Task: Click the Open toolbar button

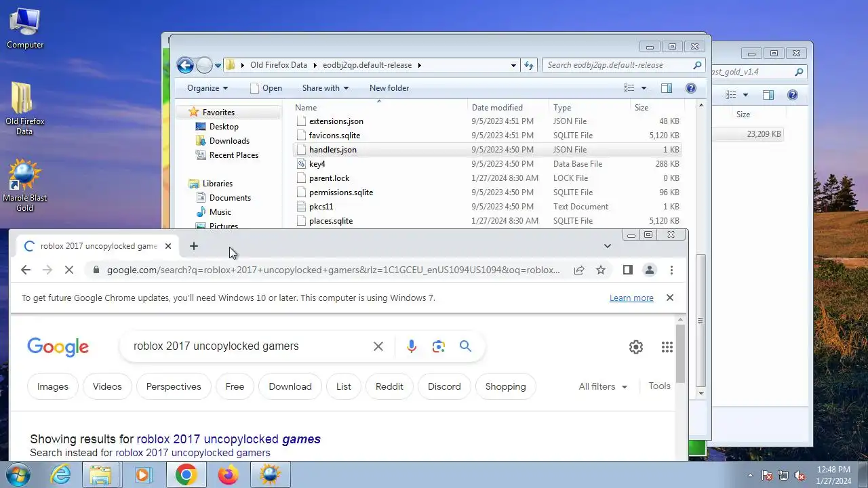Action: coord(266,88)
